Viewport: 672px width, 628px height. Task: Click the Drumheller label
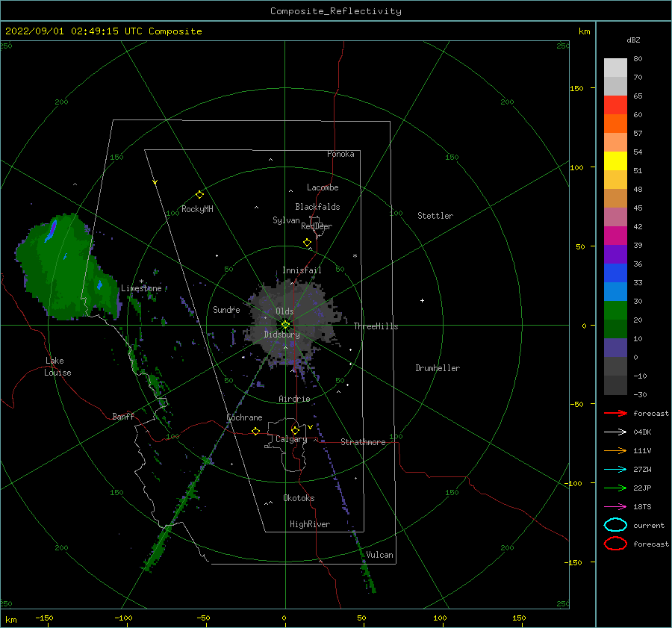point(437,368)
